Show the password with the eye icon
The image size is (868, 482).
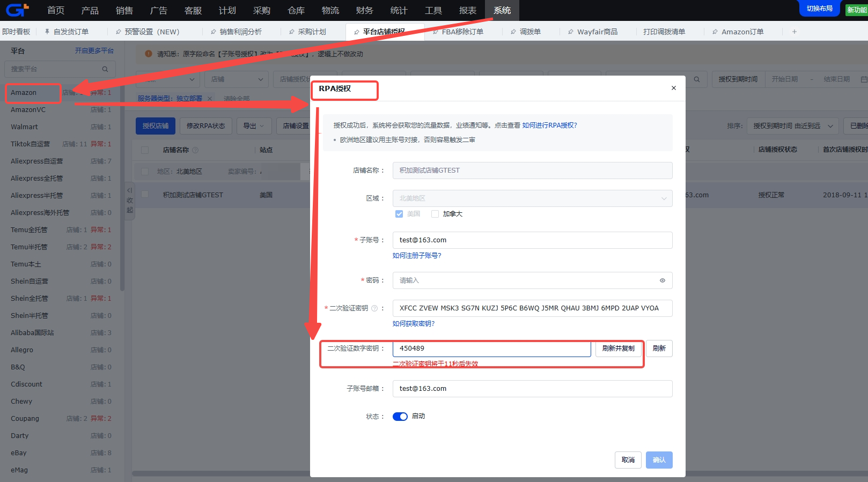coord(663,280)
